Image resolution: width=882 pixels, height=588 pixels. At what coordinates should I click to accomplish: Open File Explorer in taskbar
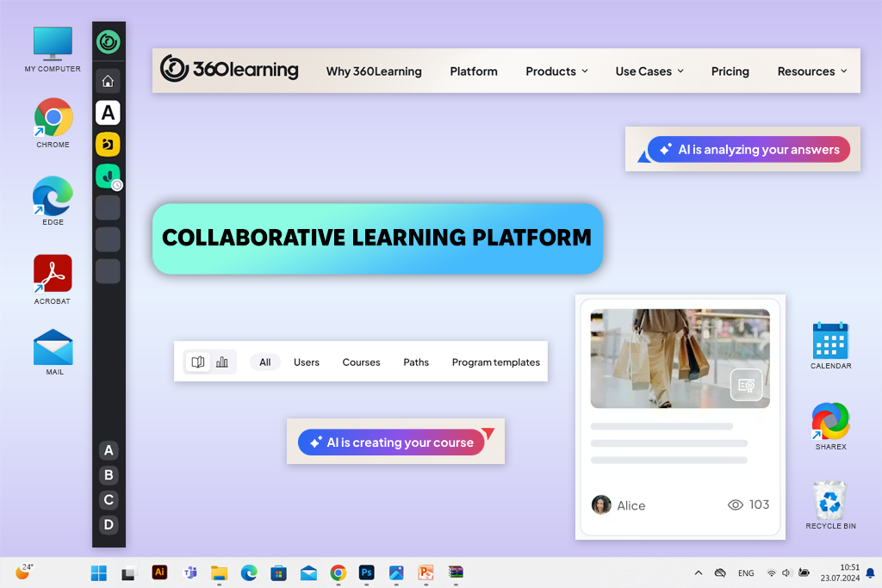coord(220,573)
